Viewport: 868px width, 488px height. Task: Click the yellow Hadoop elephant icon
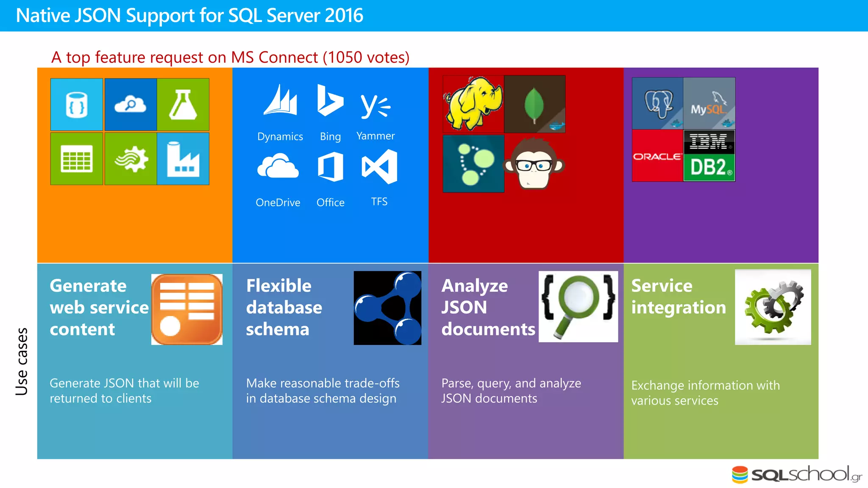click(473, 104)
